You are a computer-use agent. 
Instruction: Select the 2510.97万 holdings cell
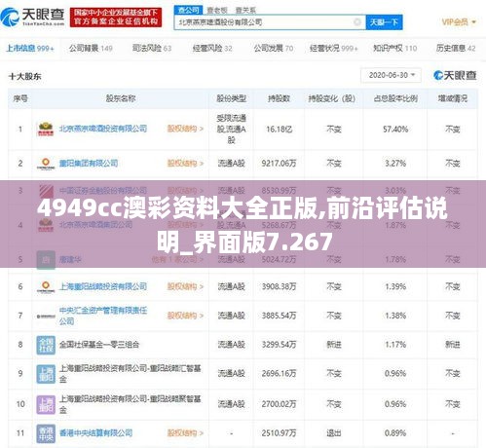[x=280, y=433]
